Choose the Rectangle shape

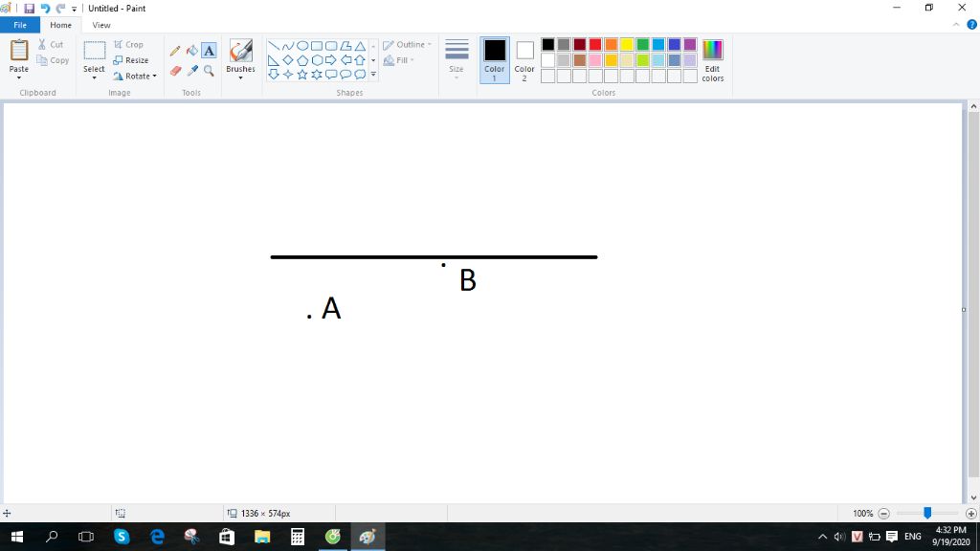[x=316, y=46]
